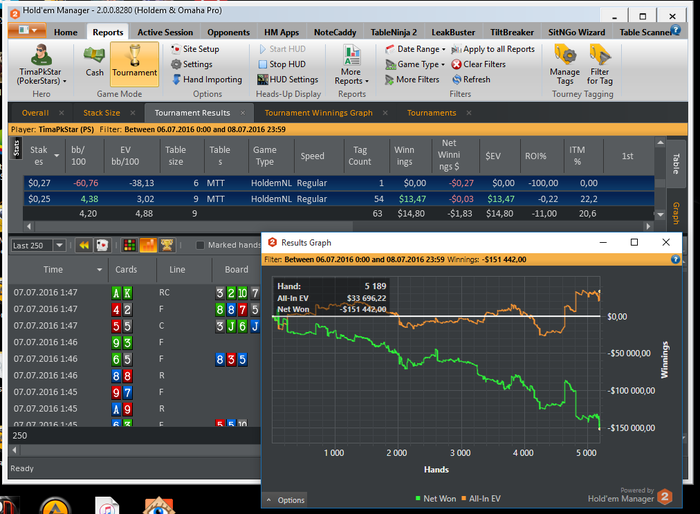700x514 pixels.
Task: Select Tournament game mode
Action: 134,63
